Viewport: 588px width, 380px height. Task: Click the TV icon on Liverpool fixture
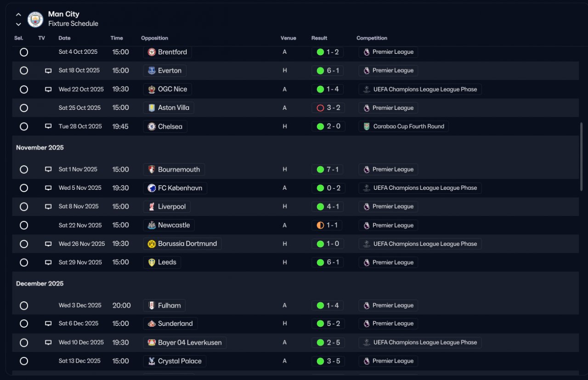click(48, 207)
